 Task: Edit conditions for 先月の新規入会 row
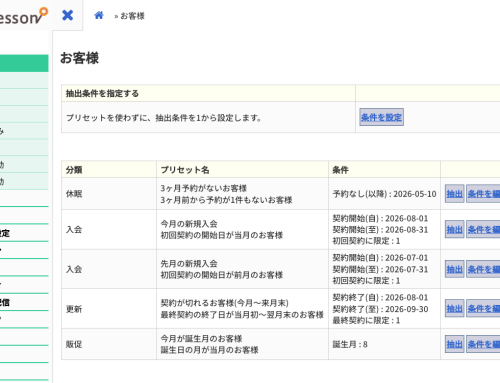483,269
